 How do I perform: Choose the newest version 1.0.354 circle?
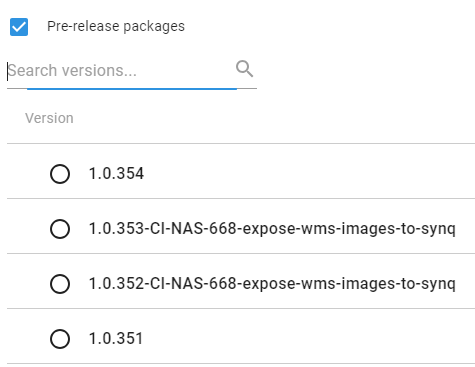[x=60, y=174]
